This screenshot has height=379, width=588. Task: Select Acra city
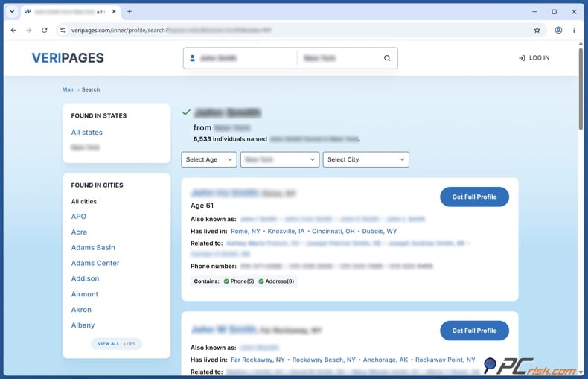coord(79,232)
